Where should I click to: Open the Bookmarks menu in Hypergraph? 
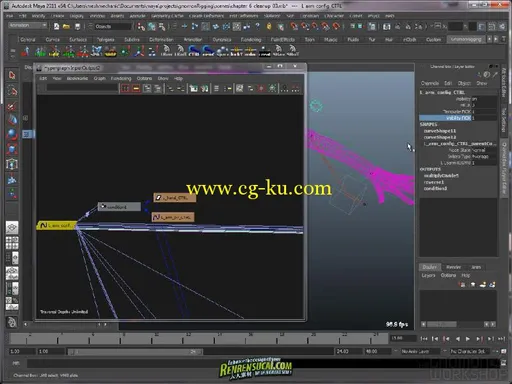click(77, 78)
